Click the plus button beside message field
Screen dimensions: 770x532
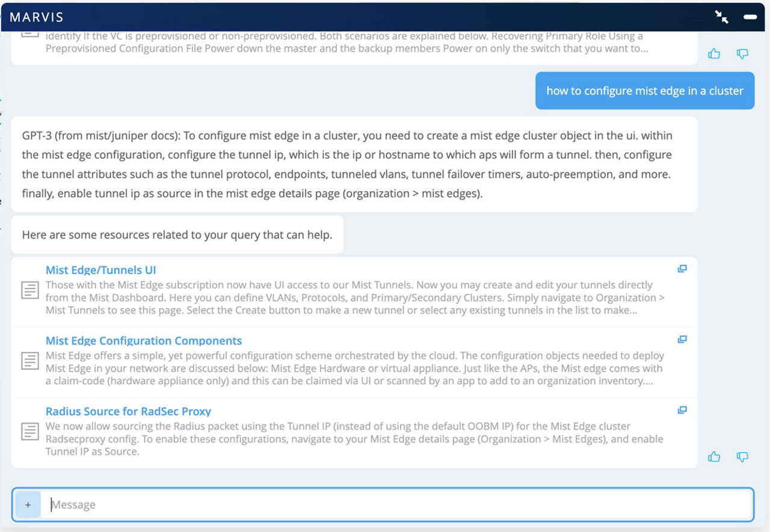[x=28, y=505]
